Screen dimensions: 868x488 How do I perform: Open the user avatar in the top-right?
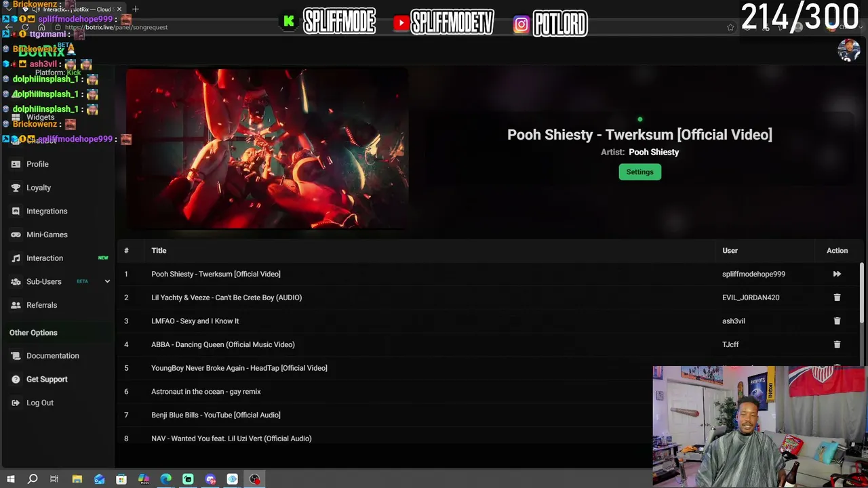point(848,50)
